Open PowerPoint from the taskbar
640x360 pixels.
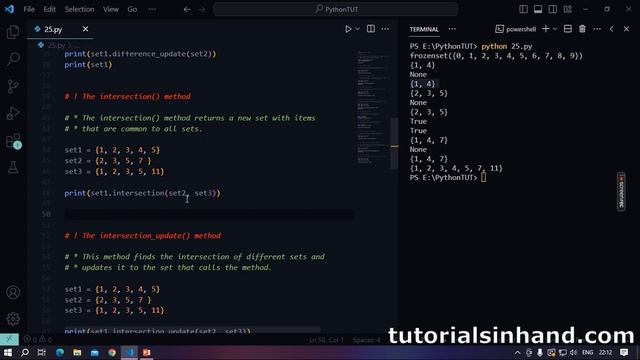(x=147, y=352)
